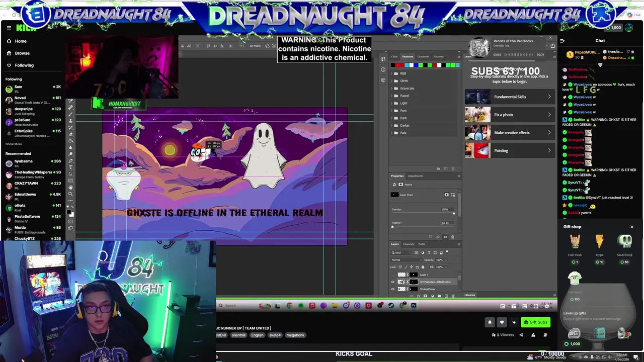This screenshot has height=362, width=644.
Task: Click the Photoshop icon in streamed taskbar
Action: click(414, 306)
